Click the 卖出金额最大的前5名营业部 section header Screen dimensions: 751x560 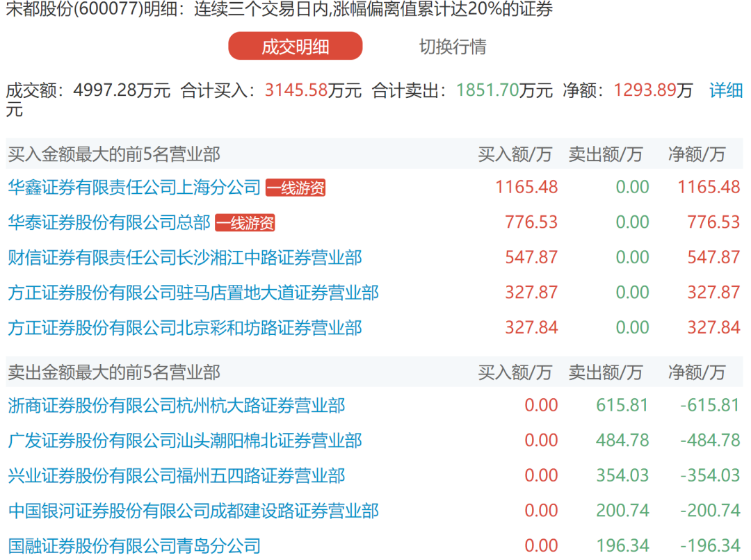pyautogui.click(x=114, y=372)
